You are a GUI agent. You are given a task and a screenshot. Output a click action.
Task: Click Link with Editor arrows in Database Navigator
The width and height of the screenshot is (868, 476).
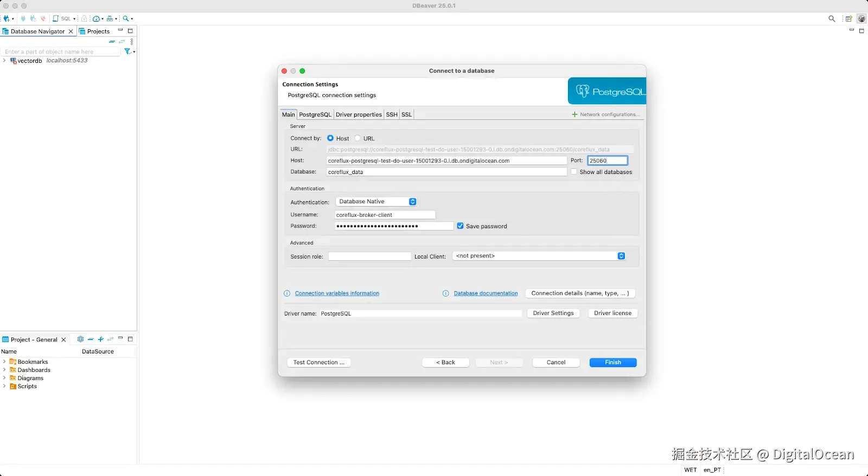(x=122, y=42)
